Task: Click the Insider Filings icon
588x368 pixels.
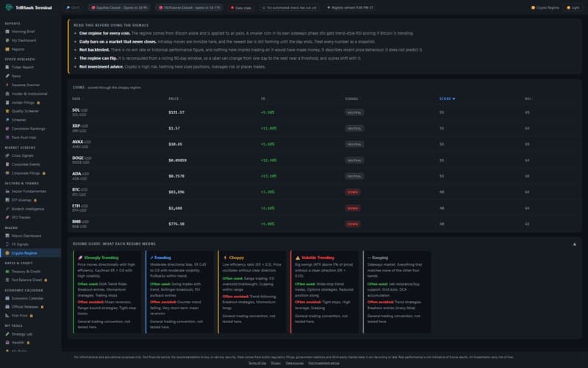Action: click(7, 102)
